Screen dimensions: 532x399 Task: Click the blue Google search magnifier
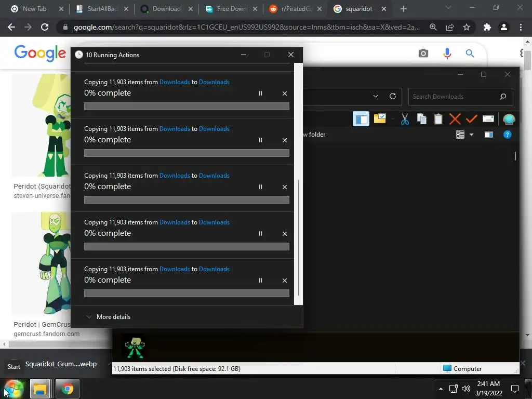point(470,54)
